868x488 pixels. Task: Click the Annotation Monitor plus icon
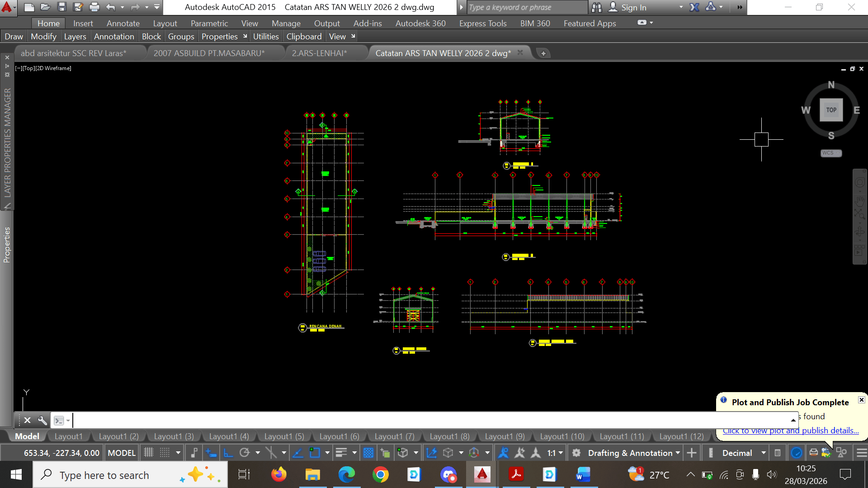[x=692, y=453]
